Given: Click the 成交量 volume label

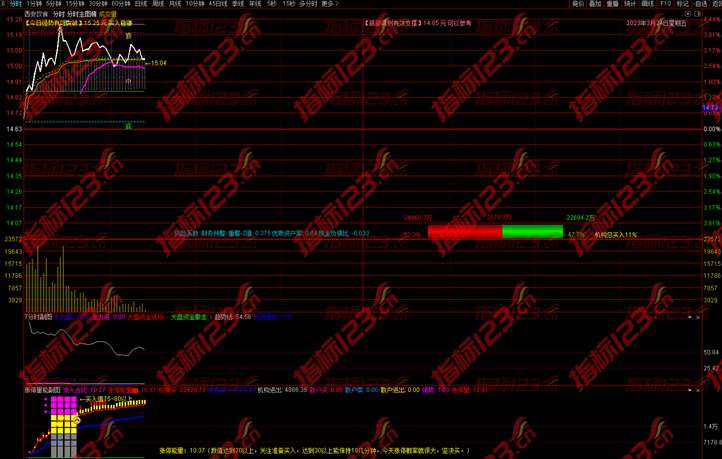Looking at the screenshot, I should tap(109, 14).
